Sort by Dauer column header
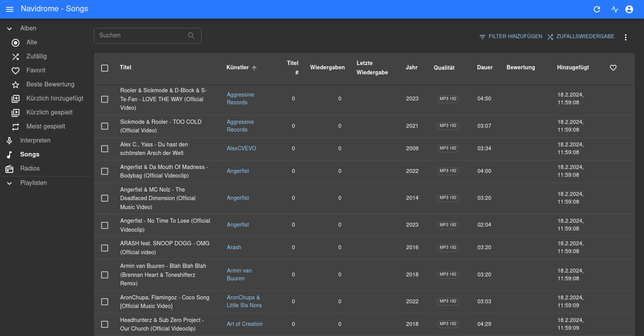This screenshot has height=336, width=644. click(485, 67)
